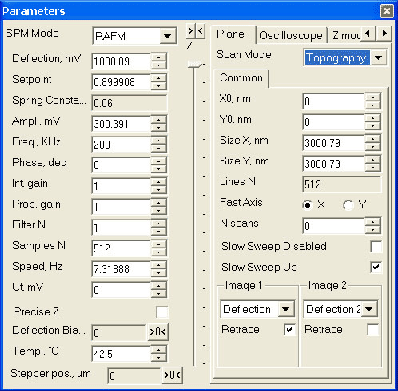Viewport: 398px width, 391px height.
Task: Click the Prop. gain input field
Action: [121, 207]
